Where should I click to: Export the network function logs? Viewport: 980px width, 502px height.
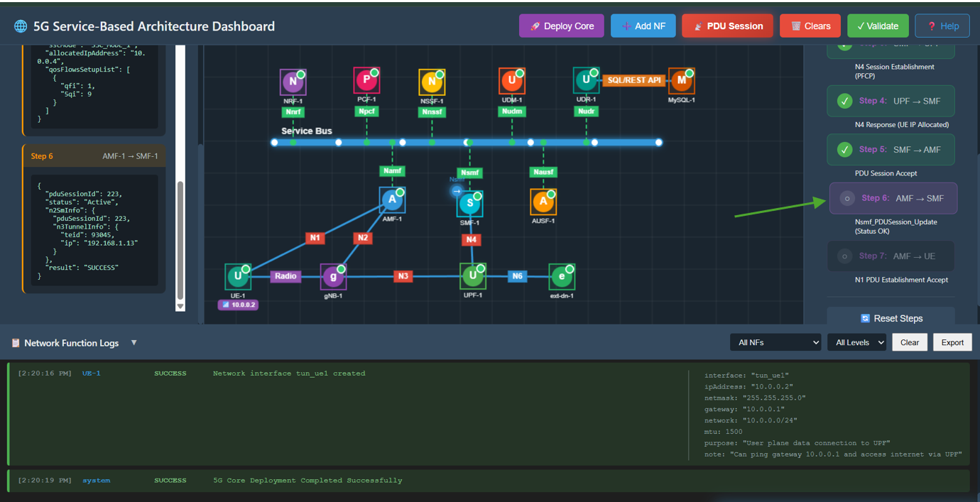tap(952, 342)
